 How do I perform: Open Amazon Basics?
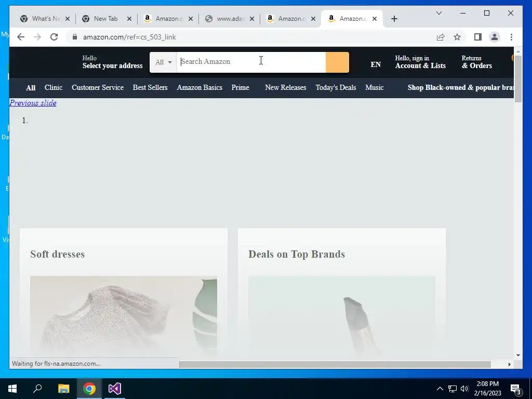pos(199,87)
